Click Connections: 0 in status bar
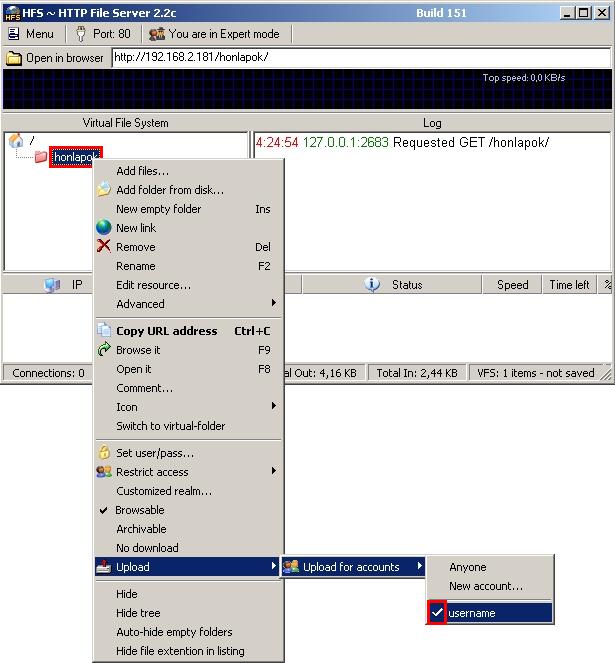Image resolution: width=615 pixels, height=663 pixels. click(x=48, y=373)
